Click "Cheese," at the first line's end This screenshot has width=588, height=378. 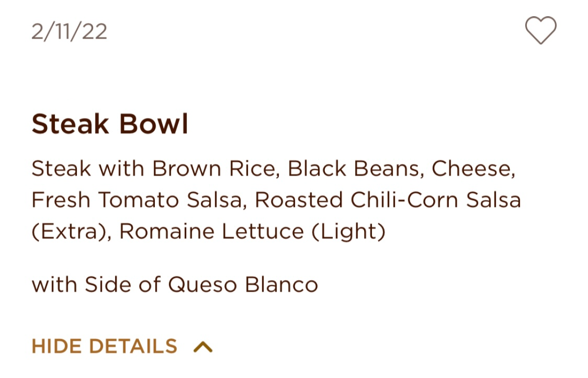click(x=473, y=169)
